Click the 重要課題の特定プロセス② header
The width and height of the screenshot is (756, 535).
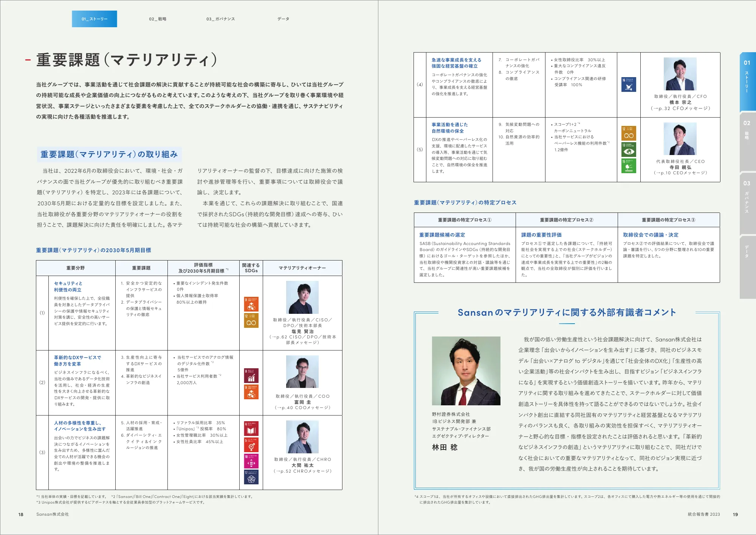click(x=567, y=220)
